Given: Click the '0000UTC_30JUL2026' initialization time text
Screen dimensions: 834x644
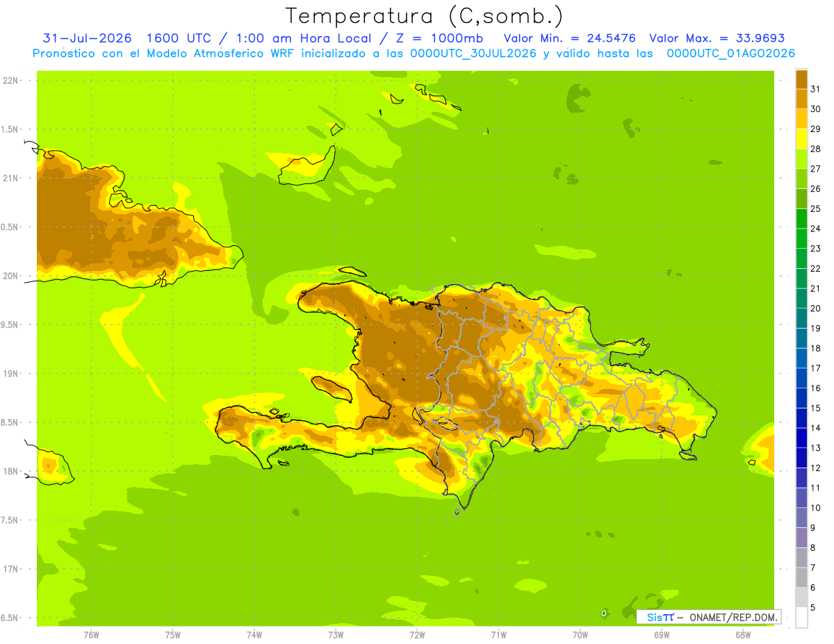Looking at the screenshot, I should click(x=473, y=53).
